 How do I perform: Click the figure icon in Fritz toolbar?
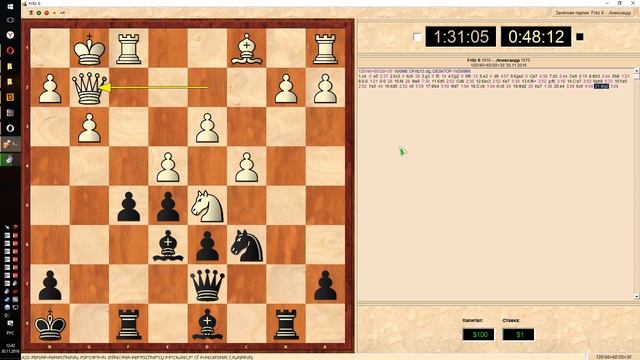click(x=31, y=13)
